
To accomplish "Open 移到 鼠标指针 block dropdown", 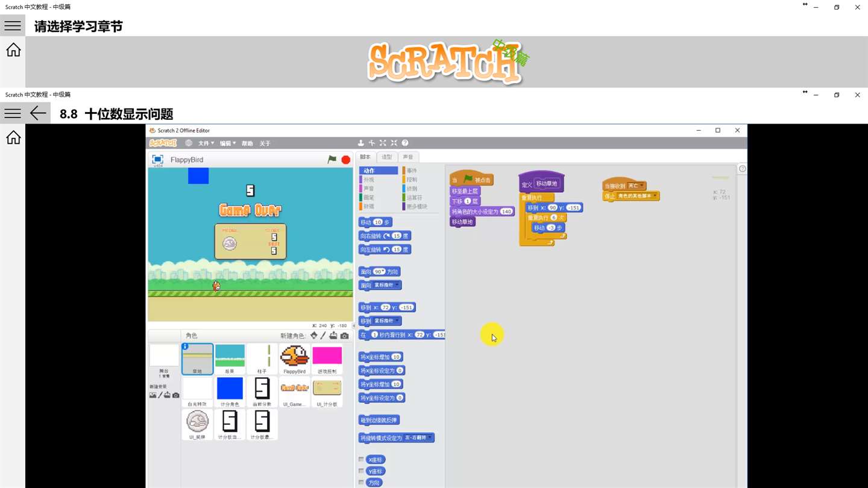I will (386, 321).
